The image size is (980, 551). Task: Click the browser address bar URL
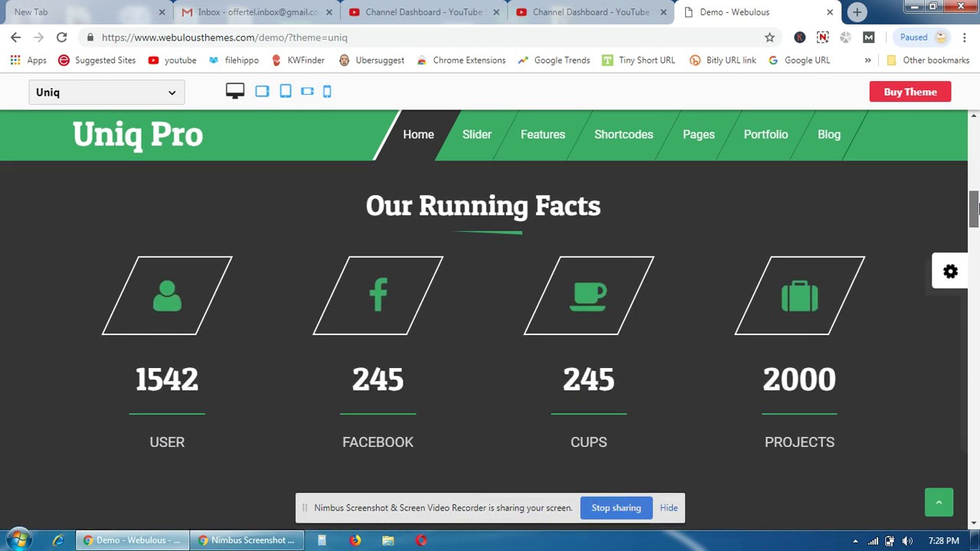[x=224, y=37]
